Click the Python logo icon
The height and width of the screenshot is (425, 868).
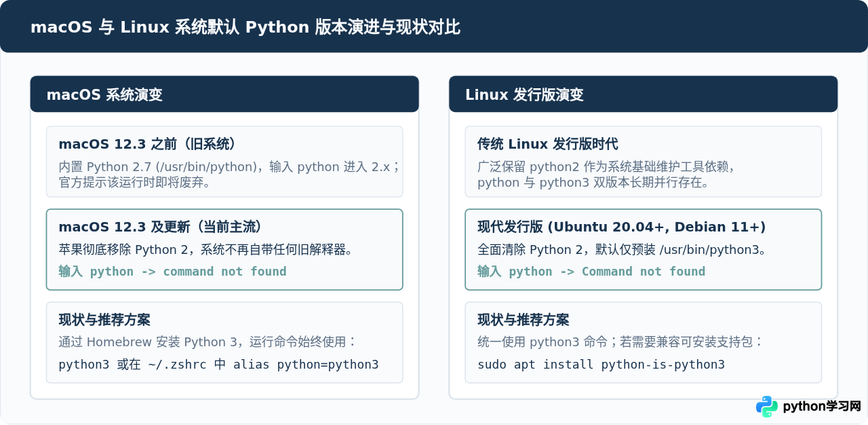[x=767, y=407]
